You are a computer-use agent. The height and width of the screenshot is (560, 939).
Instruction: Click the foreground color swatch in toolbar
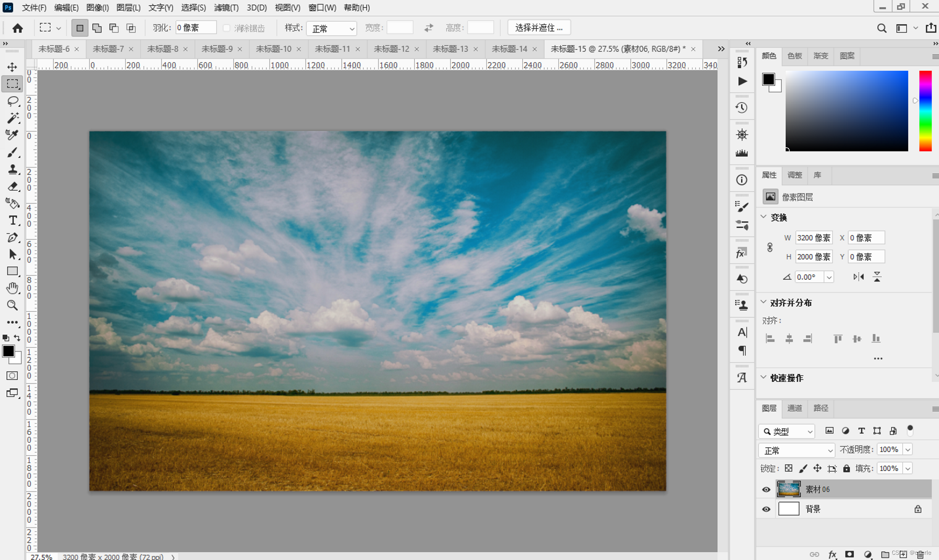click(8, 351)
